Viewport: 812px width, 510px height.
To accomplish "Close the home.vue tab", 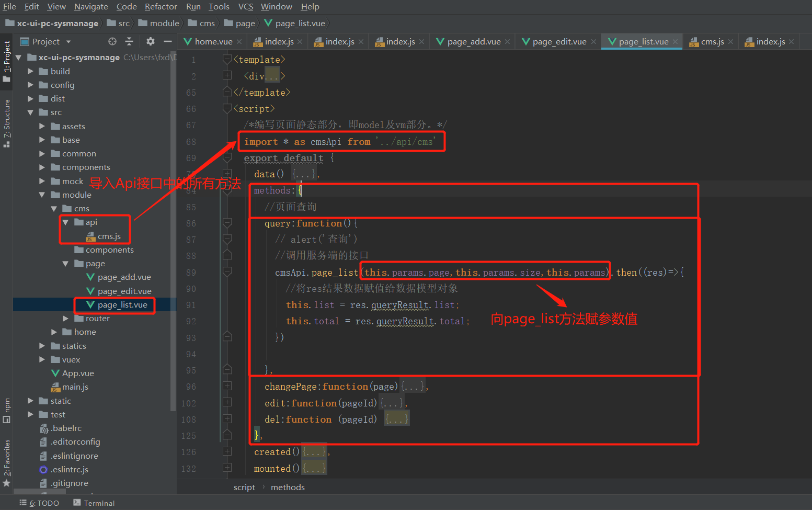I will point(239,42).
